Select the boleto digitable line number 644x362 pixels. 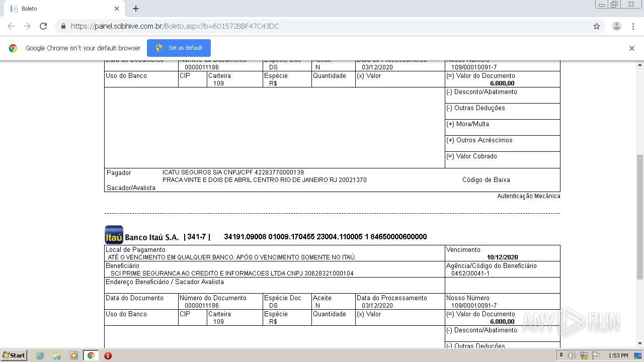click(x=326, y=237)
